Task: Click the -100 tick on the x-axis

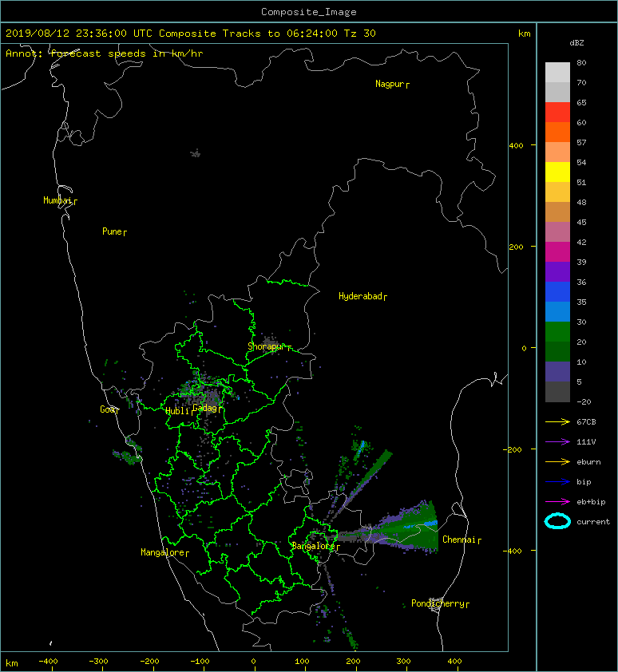Action: coord(200,662)
